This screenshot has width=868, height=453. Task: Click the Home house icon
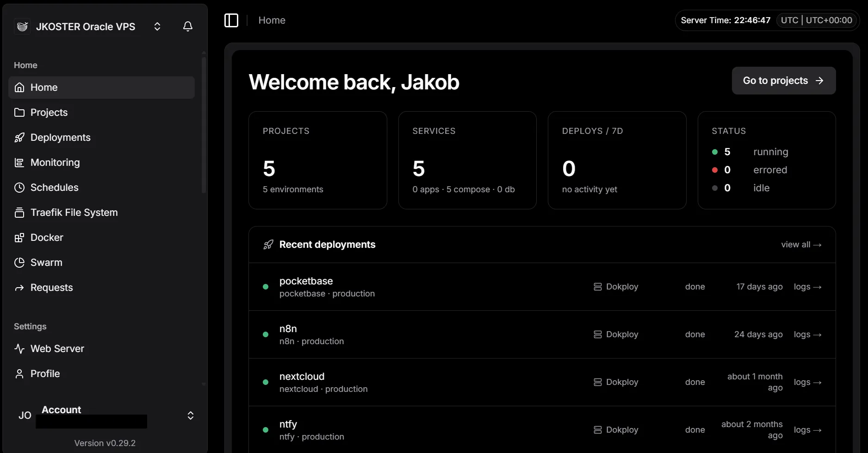point(19,88)
